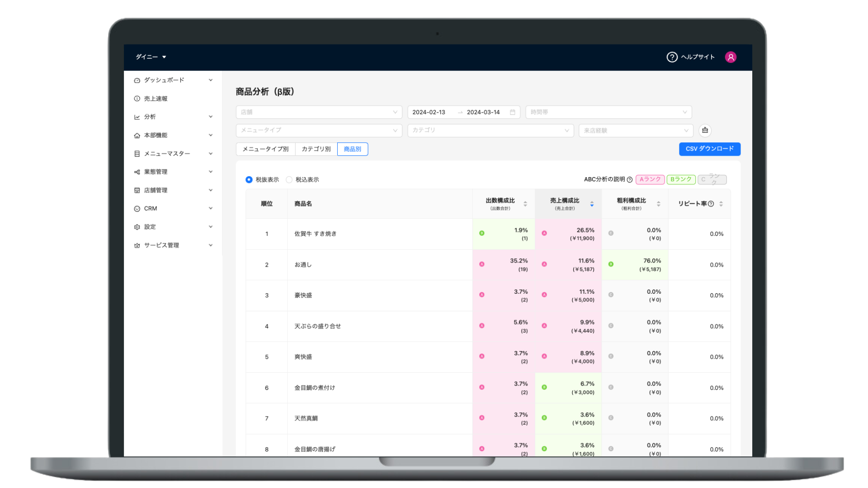Click the リピート率 help question icon
The height and width of the screenshot is (488, 868).
711,203
